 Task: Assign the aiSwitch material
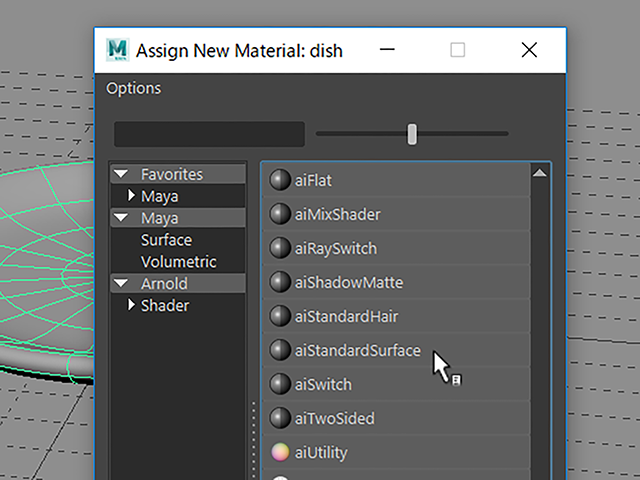pos(396,384)
